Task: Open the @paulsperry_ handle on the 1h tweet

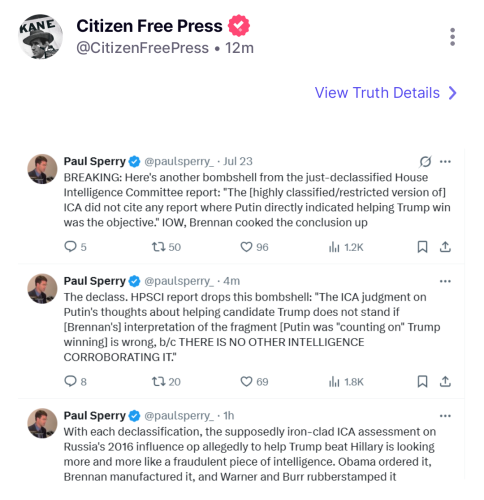Action: 179,416
